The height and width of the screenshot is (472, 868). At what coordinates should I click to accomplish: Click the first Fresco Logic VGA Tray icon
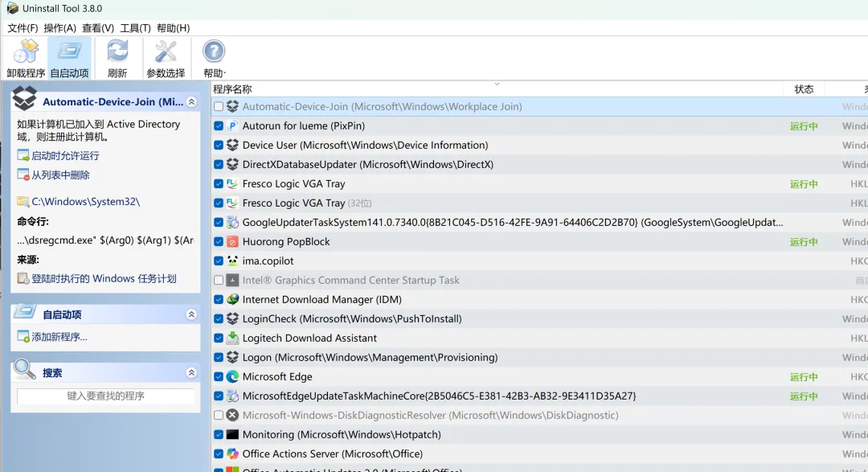(x=232, y=184)
